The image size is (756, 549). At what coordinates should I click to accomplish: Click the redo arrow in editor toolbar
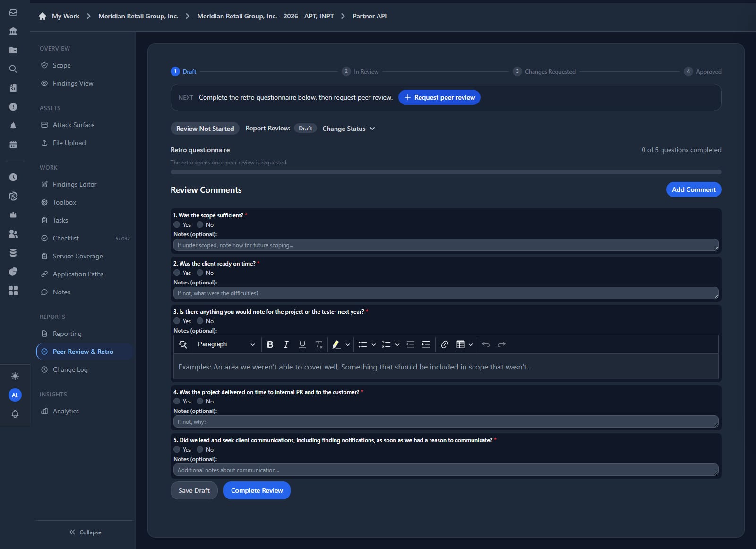[502, 344]
